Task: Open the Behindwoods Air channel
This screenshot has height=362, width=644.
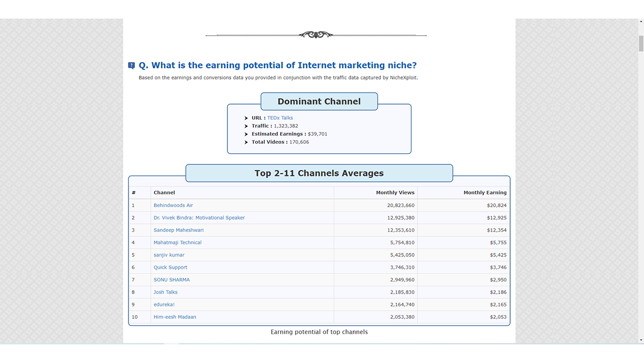Action: (x=173, y=205)
